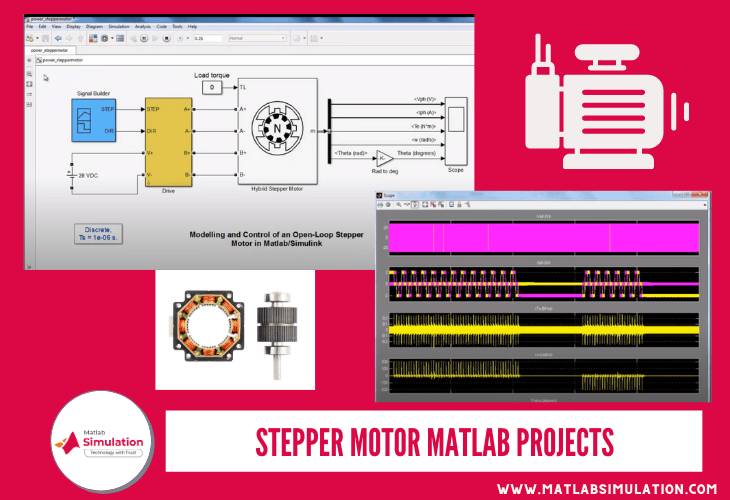This screenshot has width=730, height=500.
Task: Select the Hybrid Stepper Motor block
Action: [x=277, y=132]
